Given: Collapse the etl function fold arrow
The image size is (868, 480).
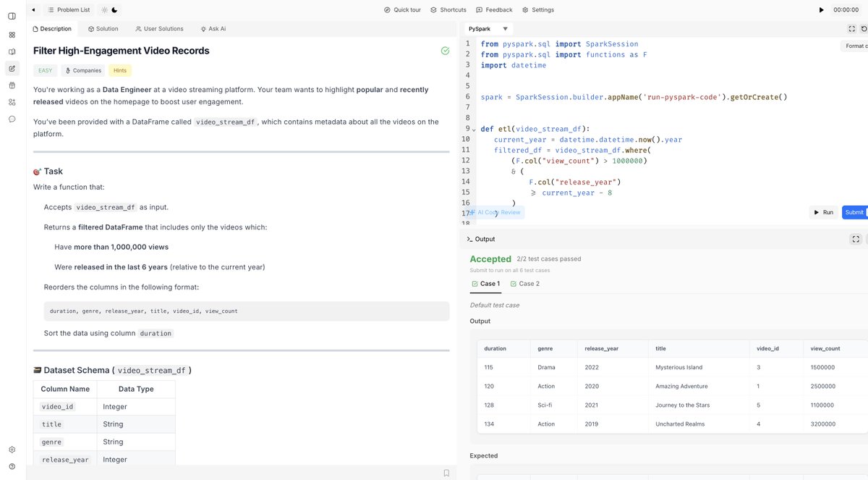Looking at the screenshot, I should [474, 130].
